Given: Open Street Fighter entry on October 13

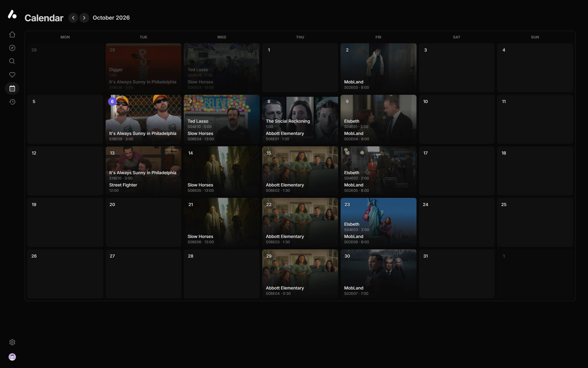Looking at the screenshot, I should click(x=123, y=187).
